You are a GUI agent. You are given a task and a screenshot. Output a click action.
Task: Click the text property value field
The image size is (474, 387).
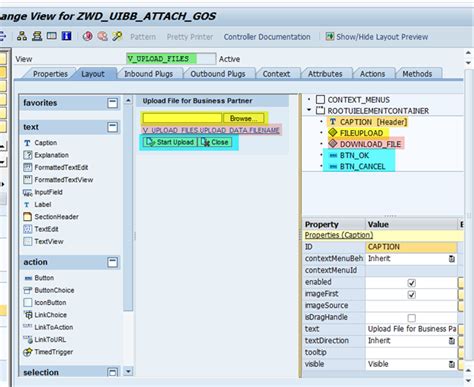(411, 329)
